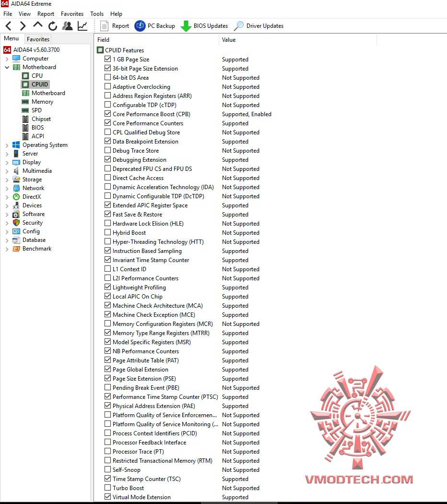Expand the Database tree node

point(7,240)
